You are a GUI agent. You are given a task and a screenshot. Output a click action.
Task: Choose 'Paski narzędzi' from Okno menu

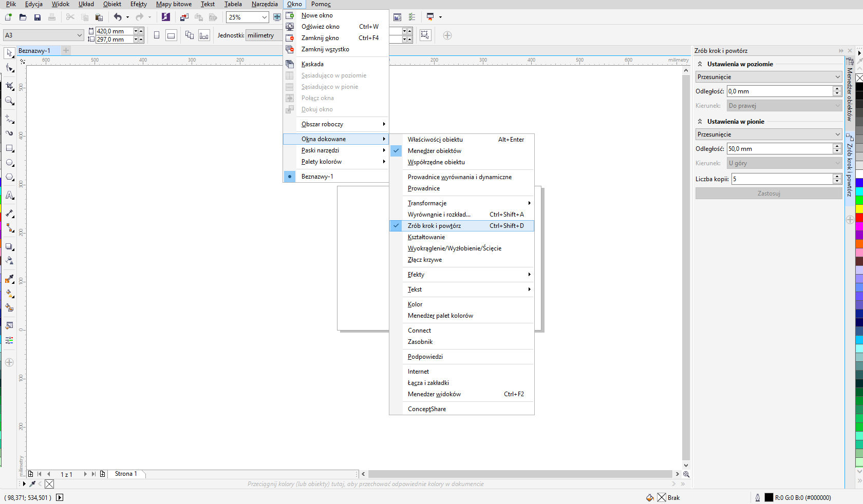320,150
